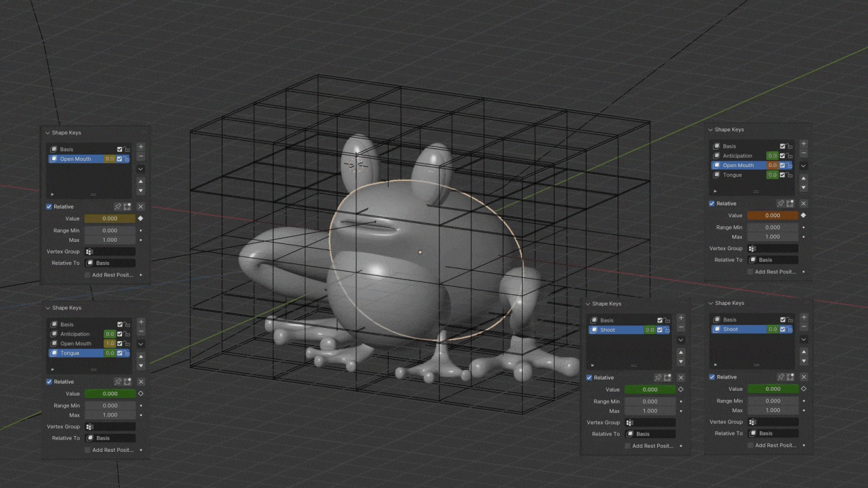Enable Add Rest Position in the orange-value panel
This screenshot has height=488, width=868.
[750, 272]
